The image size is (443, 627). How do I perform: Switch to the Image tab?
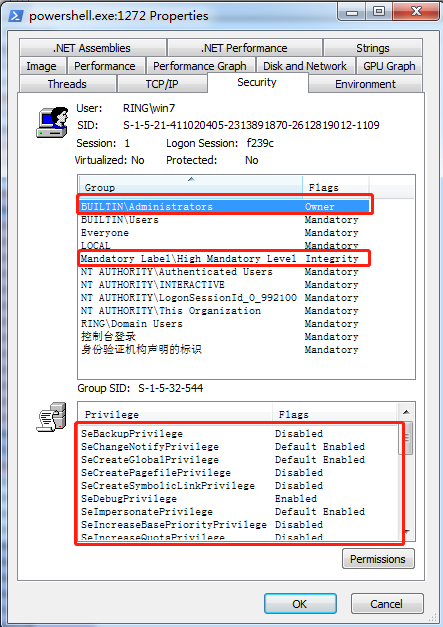[x=42, y=66]
